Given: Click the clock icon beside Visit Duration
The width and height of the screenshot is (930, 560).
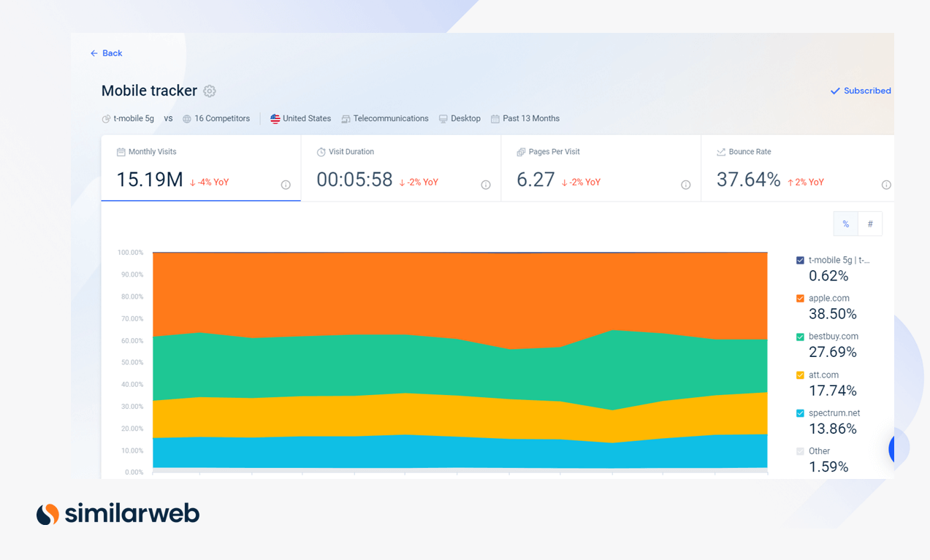Looking at the screenshot, I should click(321, 152).
